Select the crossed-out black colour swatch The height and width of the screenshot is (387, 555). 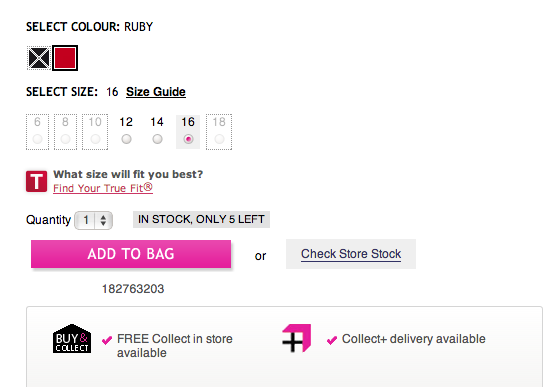coord(39,58)
